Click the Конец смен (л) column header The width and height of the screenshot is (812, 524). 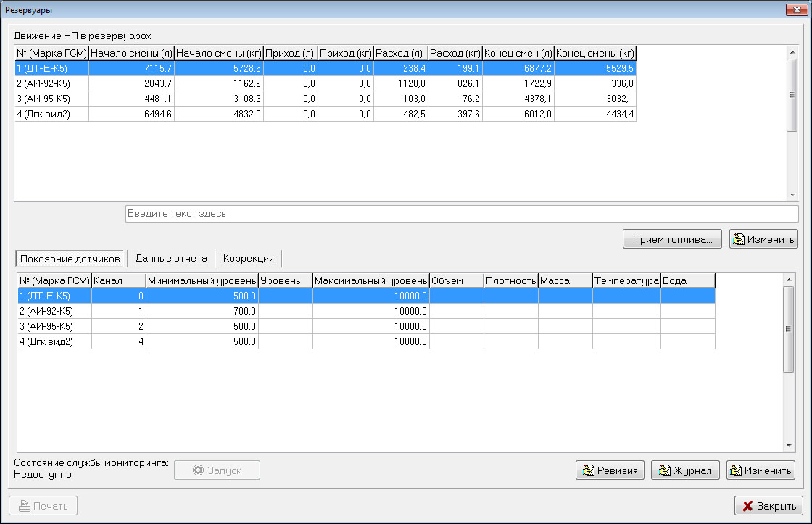click(518, 53)
